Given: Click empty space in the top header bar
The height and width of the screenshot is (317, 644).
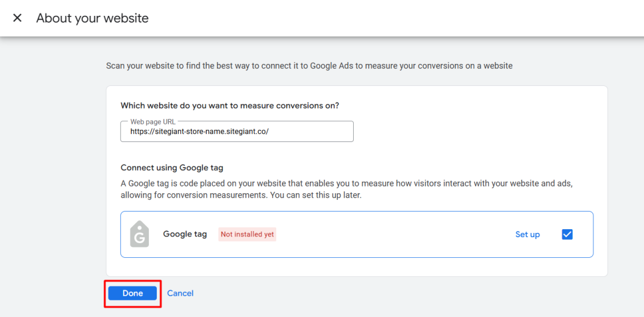Looking at the screenshot, I should pyautogui.click(x=396, y=18).
